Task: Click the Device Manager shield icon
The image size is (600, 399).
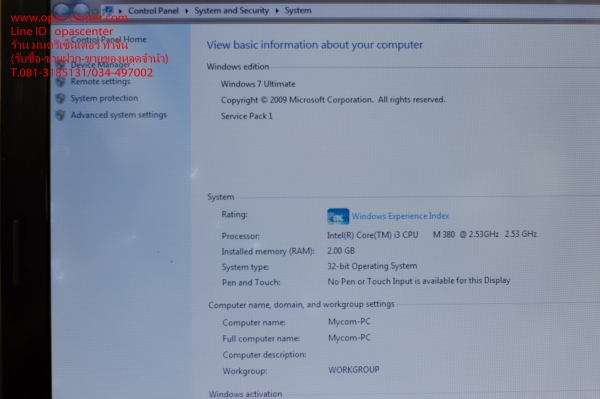Action: (x=60, y=65)
